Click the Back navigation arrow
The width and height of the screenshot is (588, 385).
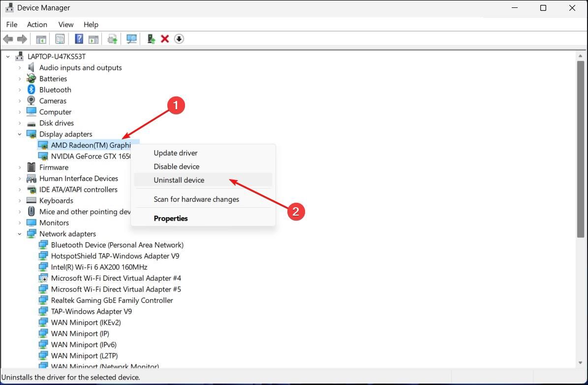coord(8,38)
